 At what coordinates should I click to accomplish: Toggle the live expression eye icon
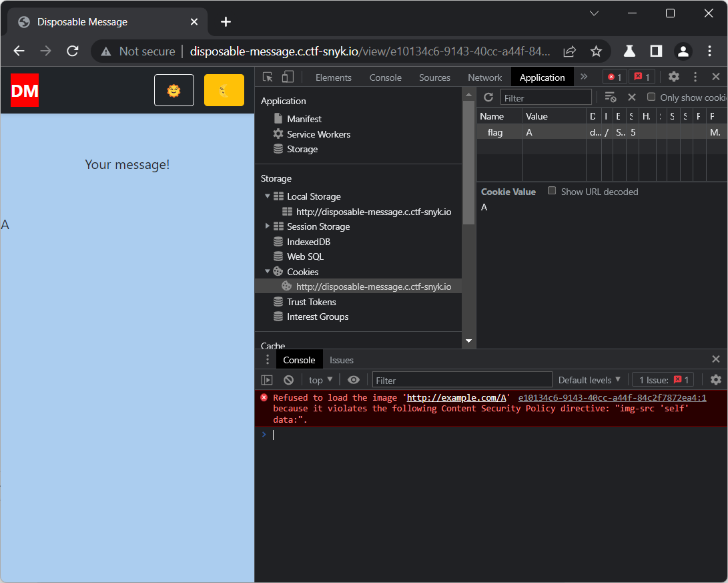tap(354, 380)
